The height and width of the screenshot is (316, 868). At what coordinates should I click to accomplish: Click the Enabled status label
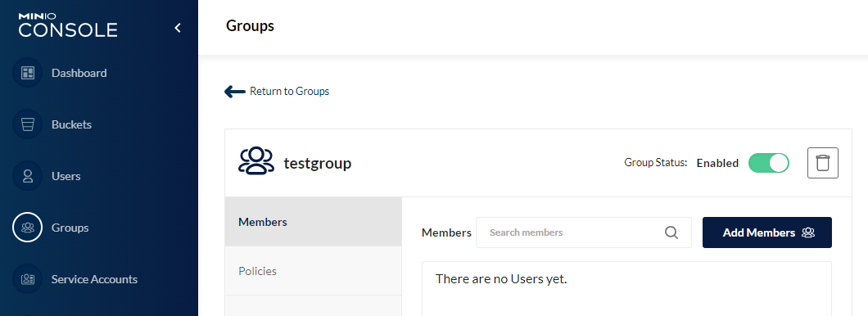pyautogui.click(x=717, y=163)
